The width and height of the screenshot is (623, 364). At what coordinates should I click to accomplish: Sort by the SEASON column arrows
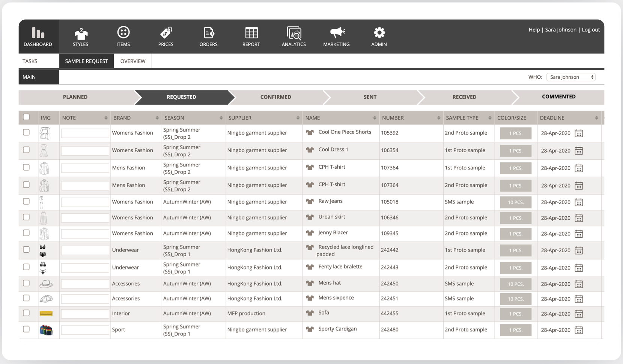[x=221, y=118]
